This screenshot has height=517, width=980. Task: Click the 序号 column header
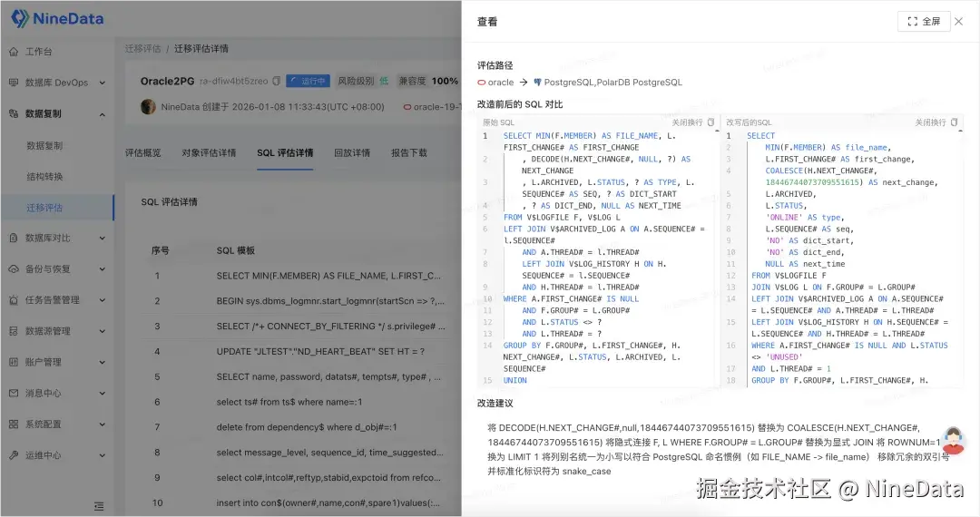pos(160,250)
